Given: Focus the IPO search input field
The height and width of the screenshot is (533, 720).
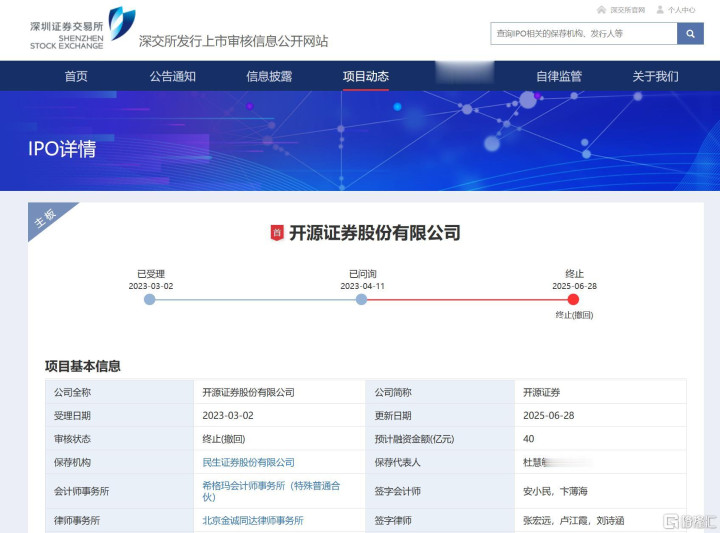Looking at the screenshot, I should (x=584, y=34).
